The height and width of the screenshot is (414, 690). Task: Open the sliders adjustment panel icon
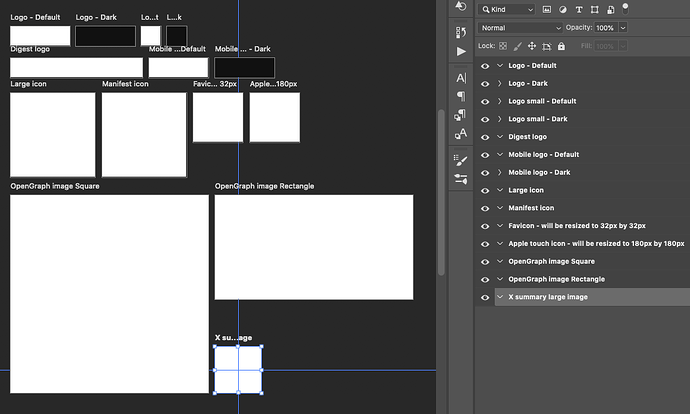point(461,179)
